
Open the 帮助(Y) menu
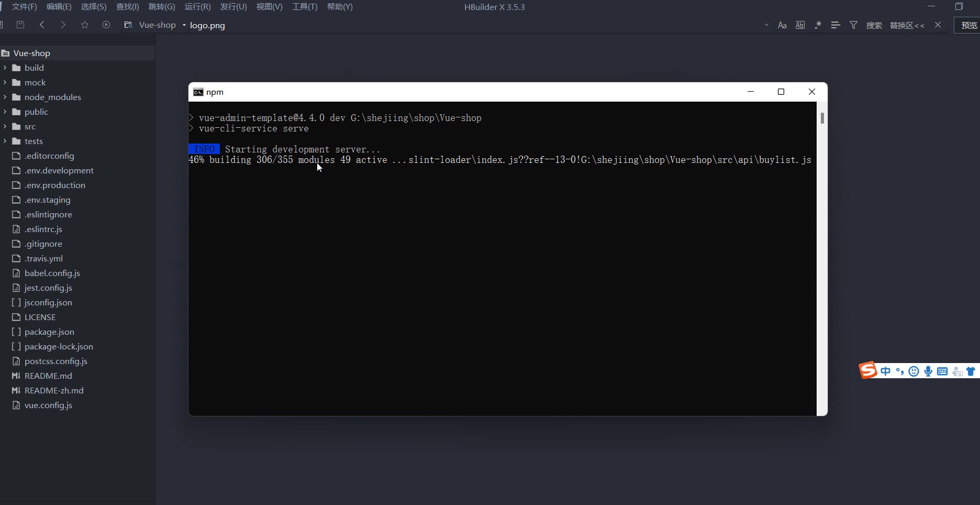pos(340,7)
